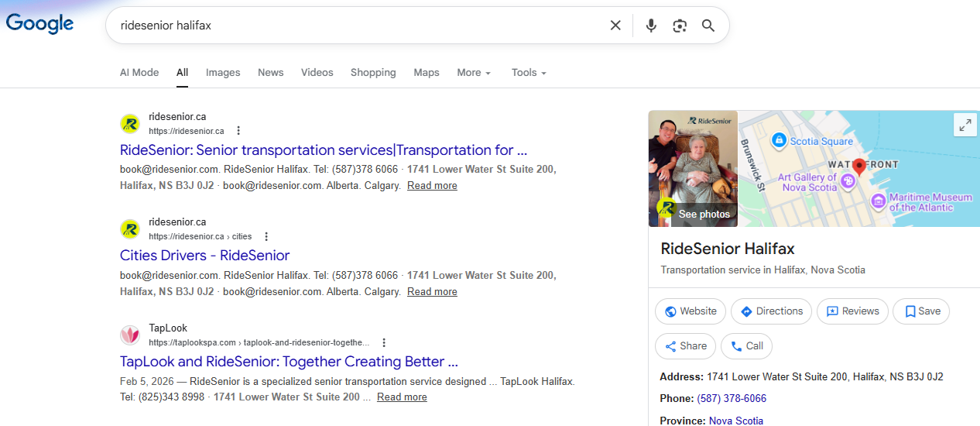Expand the More search filters dropdown
980x426 pixels.
coord(474,72)
